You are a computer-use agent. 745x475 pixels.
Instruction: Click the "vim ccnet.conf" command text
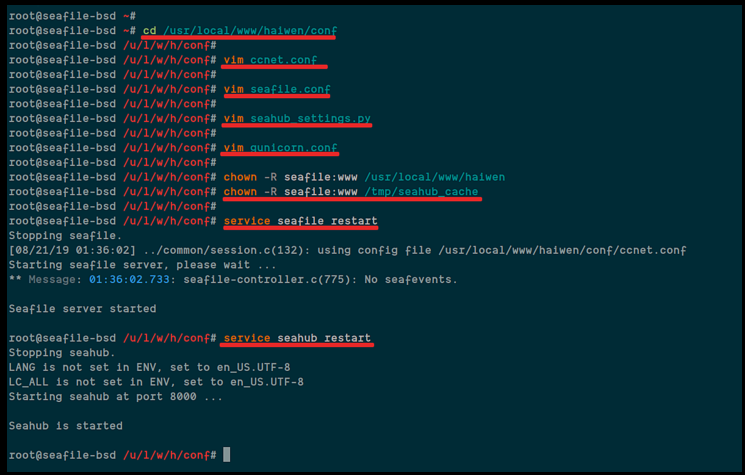(274, 60)
